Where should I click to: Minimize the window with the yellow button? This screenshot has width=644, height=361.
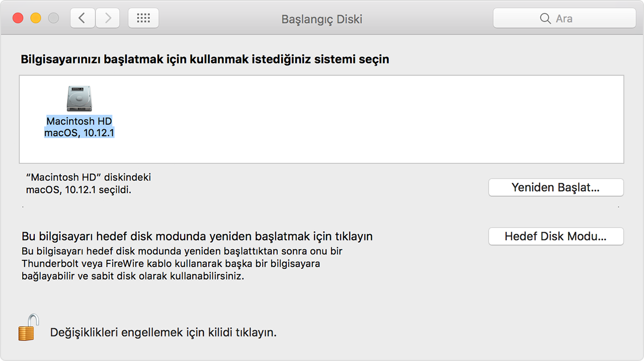(x=36, y=19)
